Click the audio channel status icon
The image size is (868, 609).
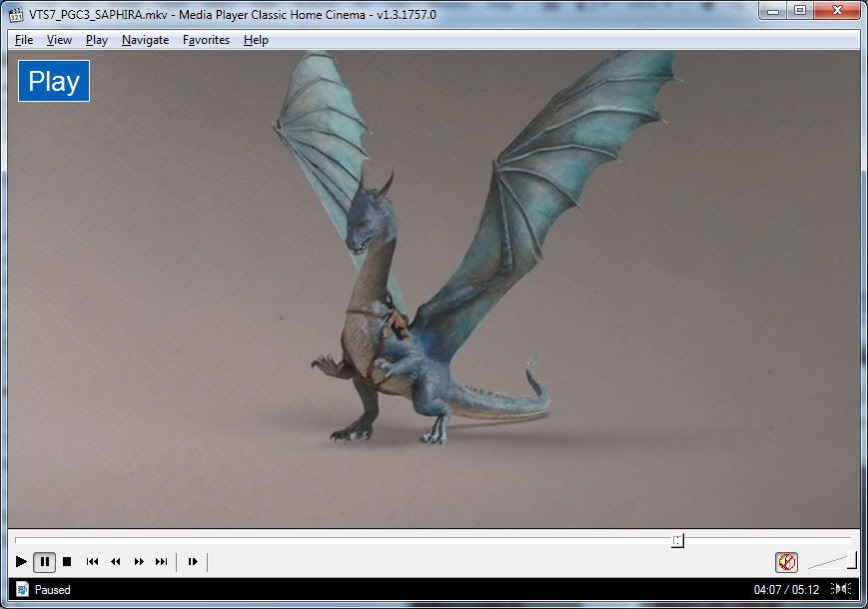pos(841,589)
